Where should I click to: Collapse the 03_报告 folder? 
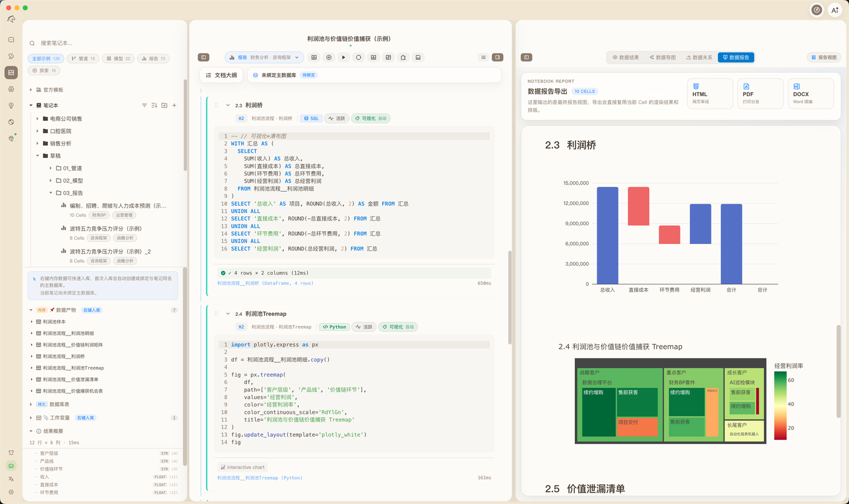coord(51,193)
